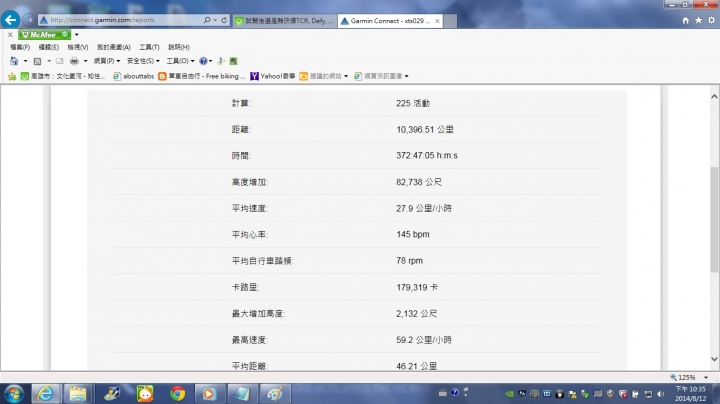Click the help question mark icon

pos(203,61)
